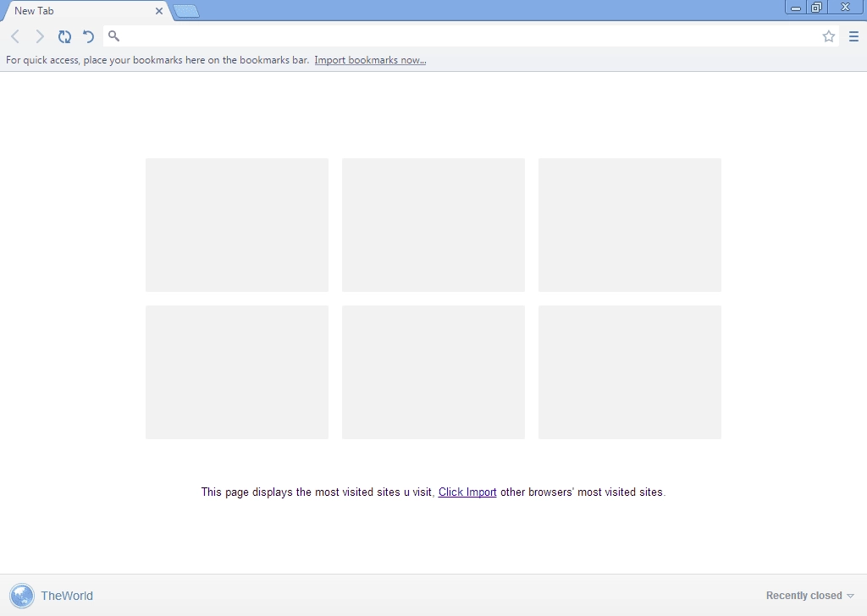This screenshot has width=867, height=616.
Task: Go forward with the forward arrow
Action: (x=40, y=36)
